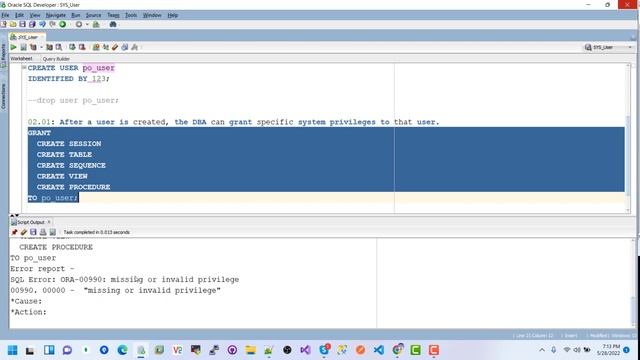Open the Edit menu
This screenshot has width=640, height=360.
[20, 15]
